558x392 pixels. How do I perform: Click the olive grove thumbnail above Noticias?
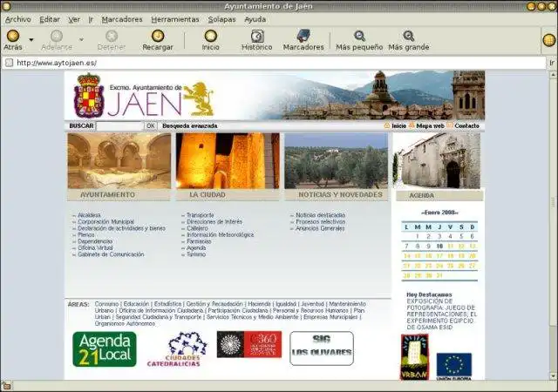pyautogui.click(x=336, y=161)
